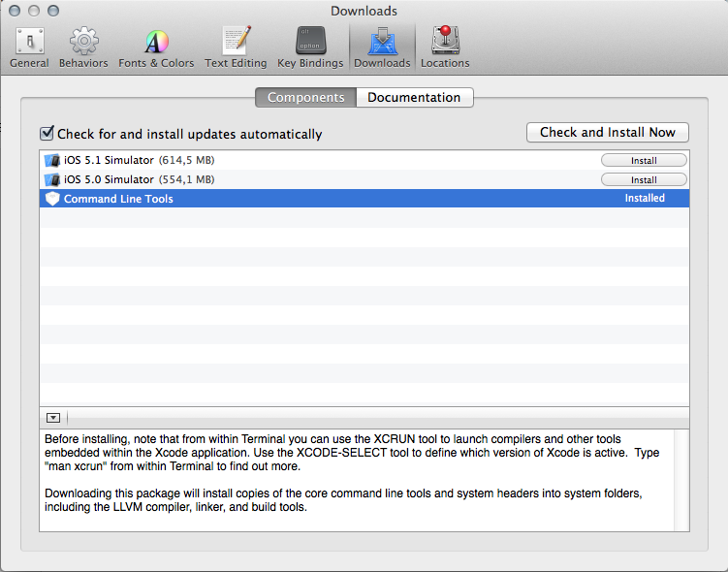This screenshot has height=572, width=728.
Task: Toggle automatic update checking checkbox
Action: (47, 133)
